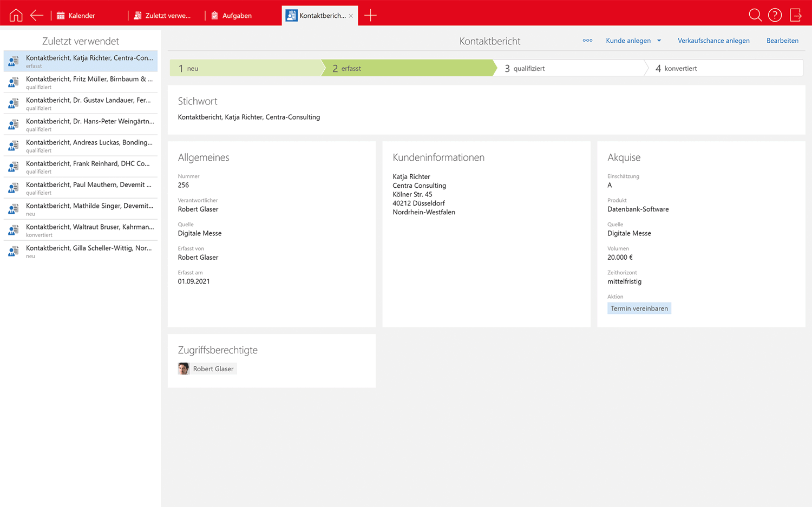Click Verkaufschance anlegen
The height and width of the screenshot is (507, 812).
pos(713,41)
